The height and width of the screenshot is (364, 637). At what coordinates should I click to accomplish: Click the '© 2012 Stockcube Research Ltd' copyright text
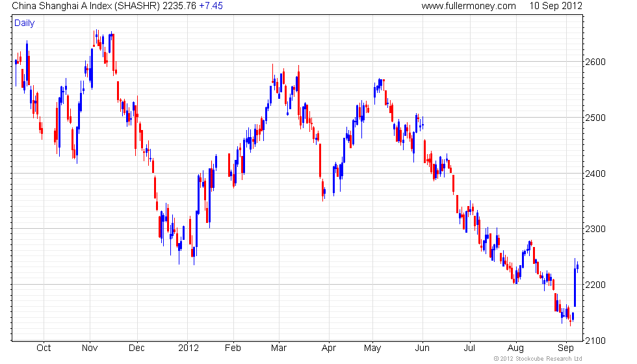click(x=538, y=359)
